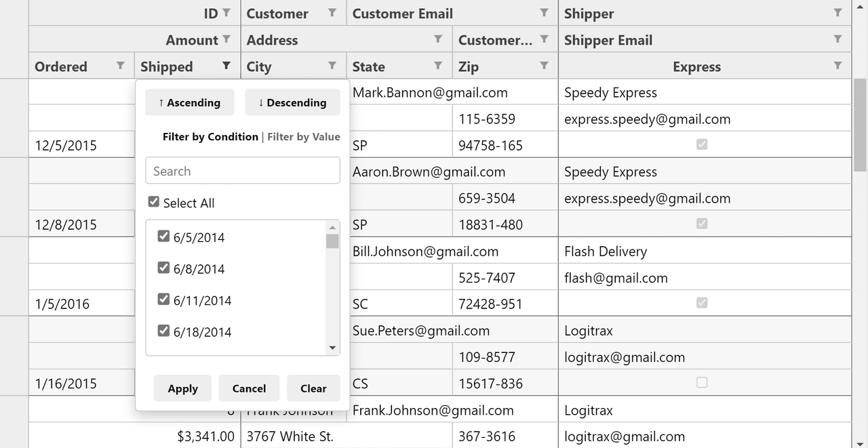The image size is (868, 448).
Task: Open the Amount column filter icon
Action: [x=226, y=39]
